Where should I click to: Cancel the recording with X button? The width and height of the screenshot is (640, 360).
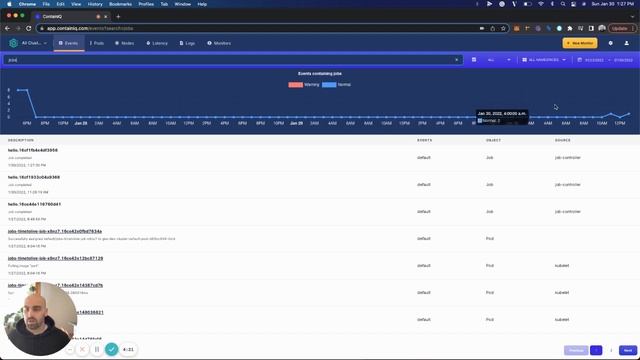click(x=82, y=349)
